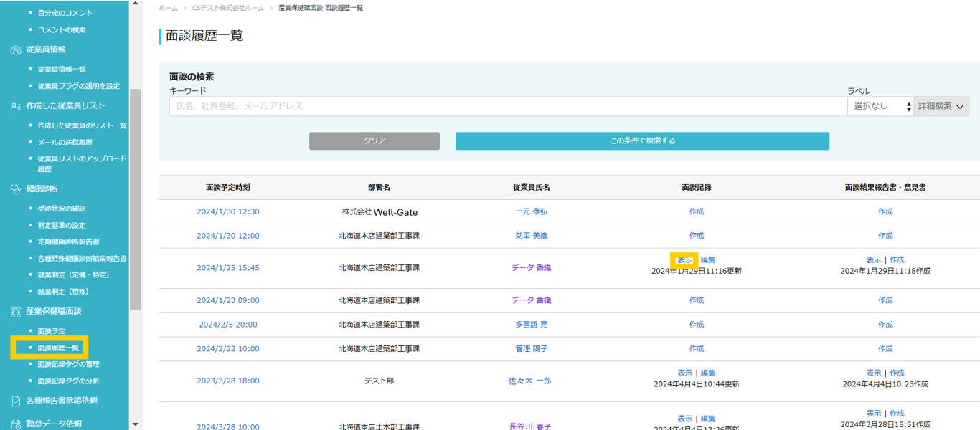
Task: Open the 従業員情報 section icon in sidebar
Action: point(15,49)
